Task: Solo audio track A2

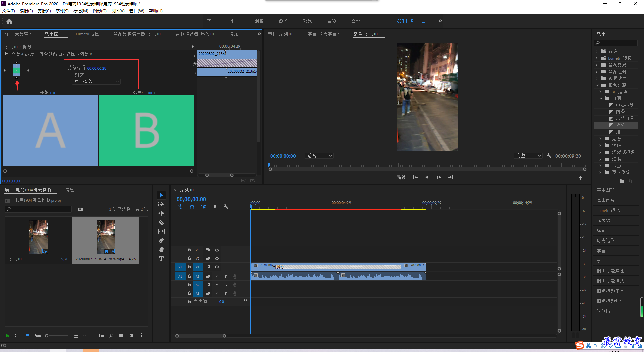Action: pyautogui.click(x=226, y=285)
